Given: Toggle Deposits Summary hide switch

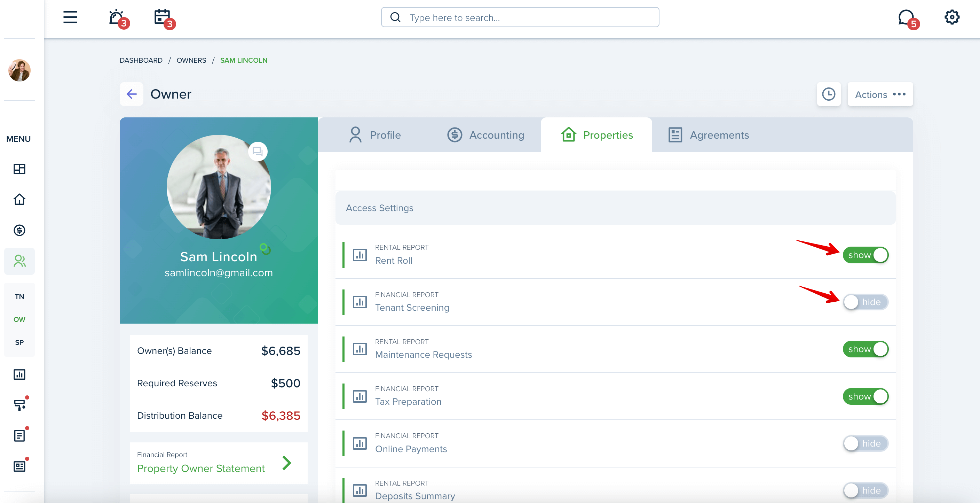Looking at the screenshot, I should (865, 490).
